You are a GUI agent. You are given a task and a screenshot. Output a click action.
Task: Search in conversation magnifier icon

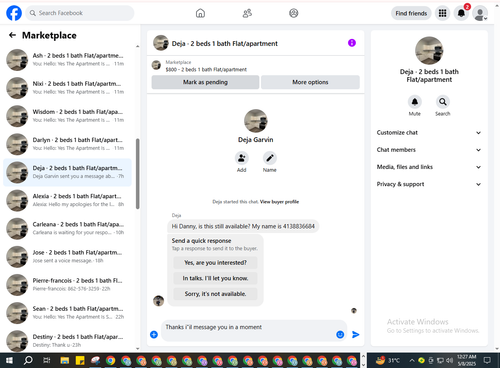[x=443, y=102]
